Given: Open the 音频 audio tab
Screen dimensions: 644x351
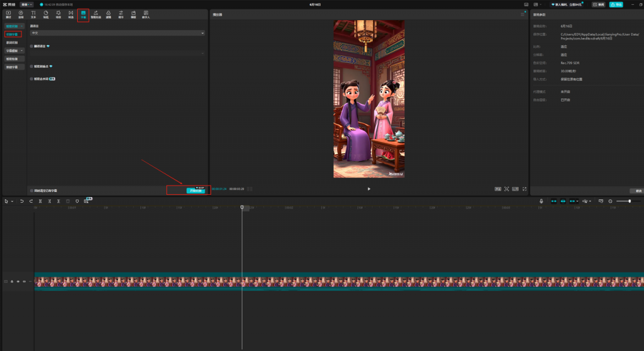Looking at the screenshot, I should (21, 14).
